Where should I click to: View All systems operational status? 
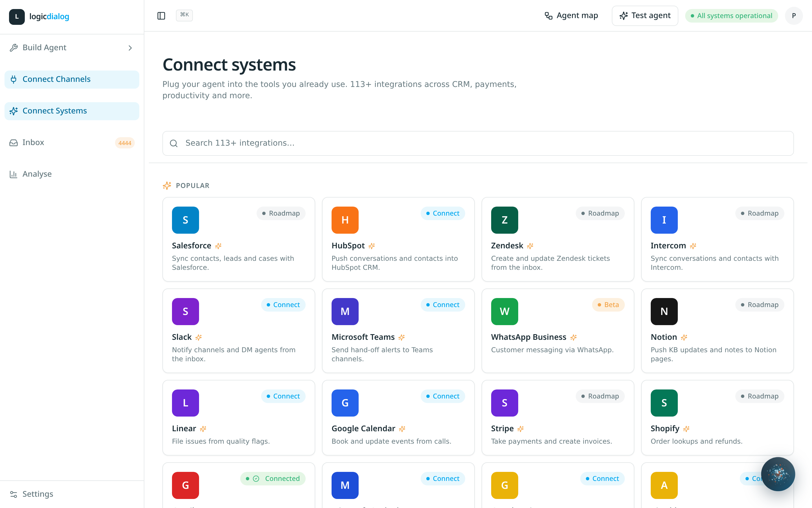coord(731,16)
